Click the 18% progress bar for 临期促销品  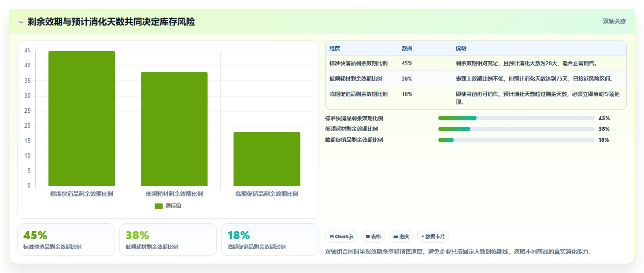click(517, 140)
